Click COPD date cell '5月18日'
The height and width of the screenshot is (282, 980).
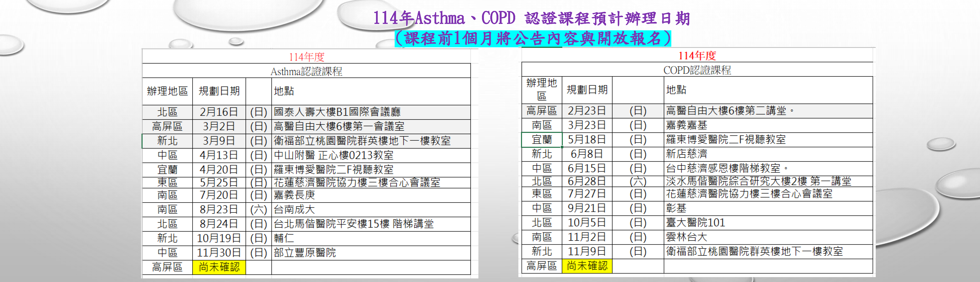(x=587, y=139)
